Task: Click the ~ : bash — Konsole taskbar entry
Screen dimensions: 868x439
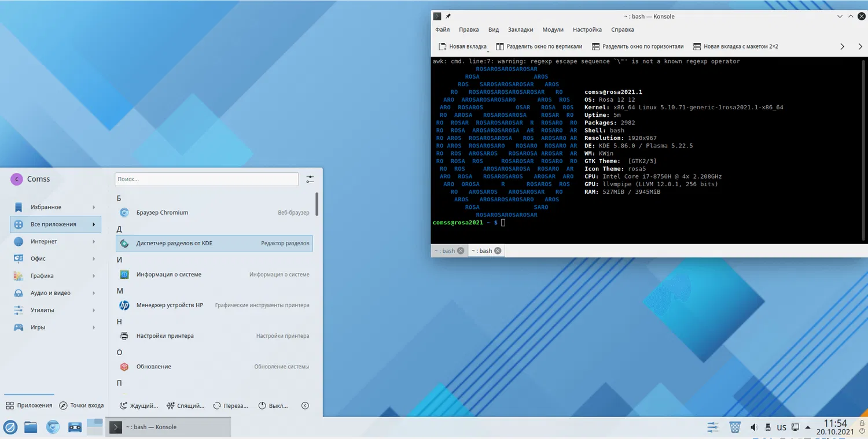Action: point(168,427)
